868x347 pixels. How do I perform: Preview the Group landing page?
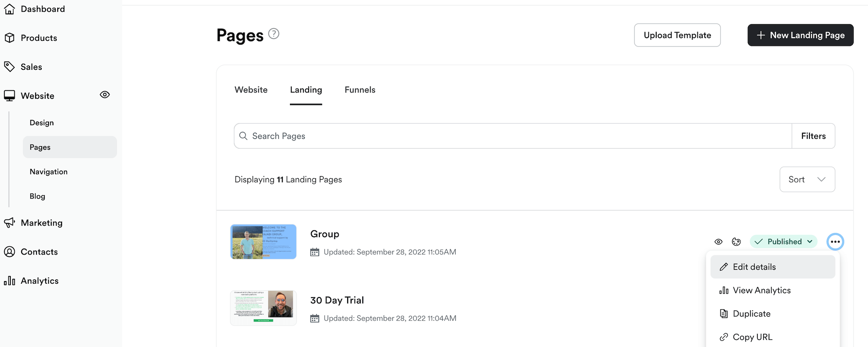click(718, 242)
